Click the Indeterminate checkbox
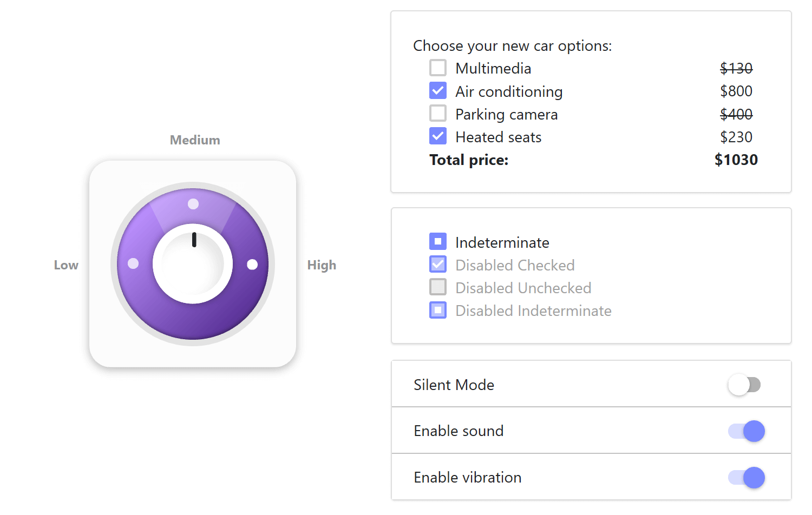 tap(438, 242)
